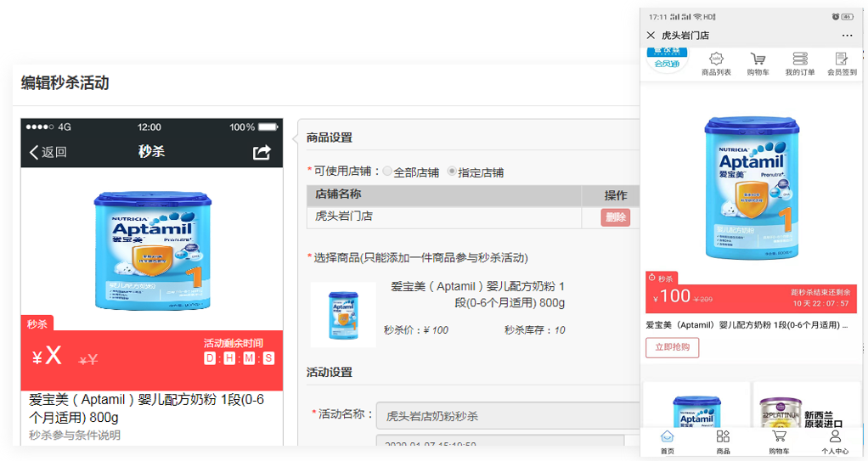Click product title 爱宝美（Aptamil）婴儿配方奶粉 in 商品设置
The height and width of the screenshot is (461, 868).
[477, 295]
